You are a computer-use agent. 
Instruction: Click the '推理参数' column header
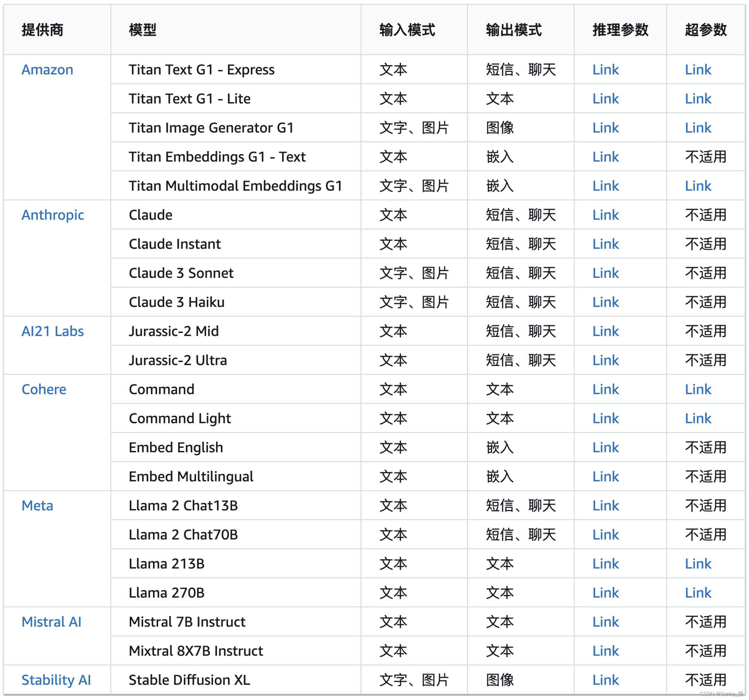tap(620, 30)
